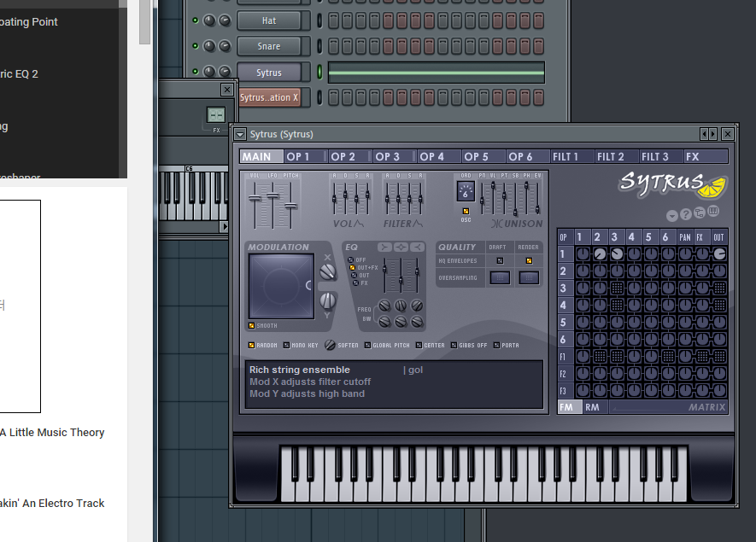The width and height of the screenshot is (756, 542).
Task: Click the matrix knob at row 1, column 2
Action: tap(600, 254)
